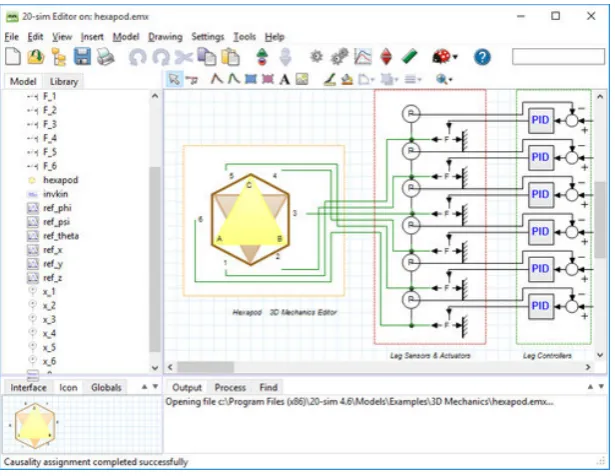This screenshot has height=476, width=615.
Task: Click the green pencil icon
Action: (x=409, y=57)
